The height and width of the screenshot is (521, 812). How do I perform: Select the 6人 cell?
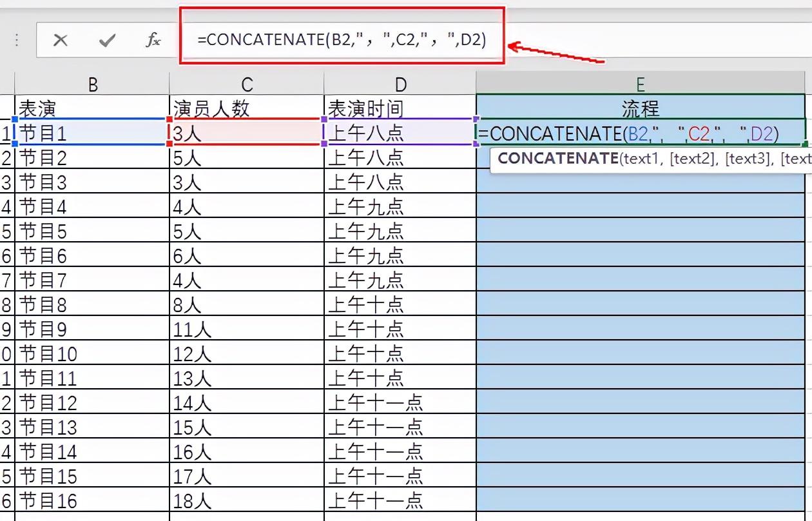pyautogui.click(x=247, y=255)
